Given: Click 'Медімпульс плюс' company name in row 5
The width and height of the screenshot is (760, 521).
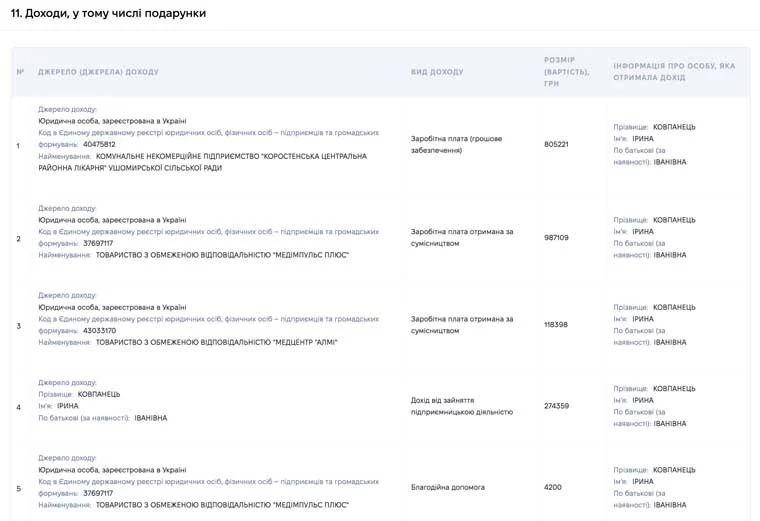Looking at the screenshot, I should point(311,505).
